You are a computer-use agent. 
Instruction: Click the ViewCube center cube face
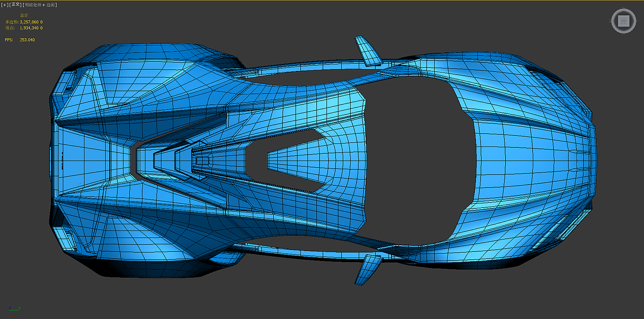click(623, 21)
